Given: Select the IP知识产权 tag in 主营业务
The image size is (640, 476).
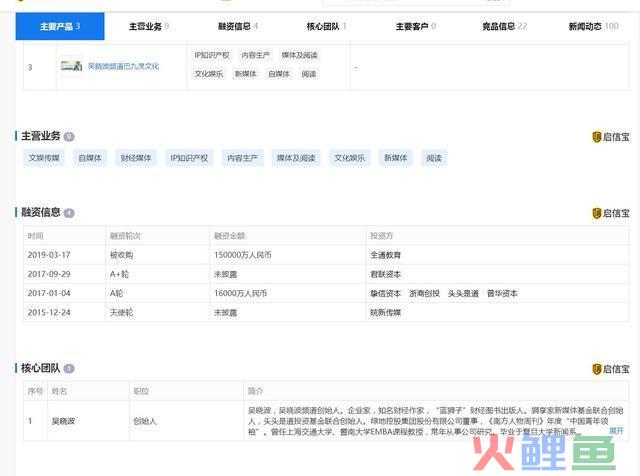Looking at the screenshot, I should pyautogui.click(x=189, y=158).
